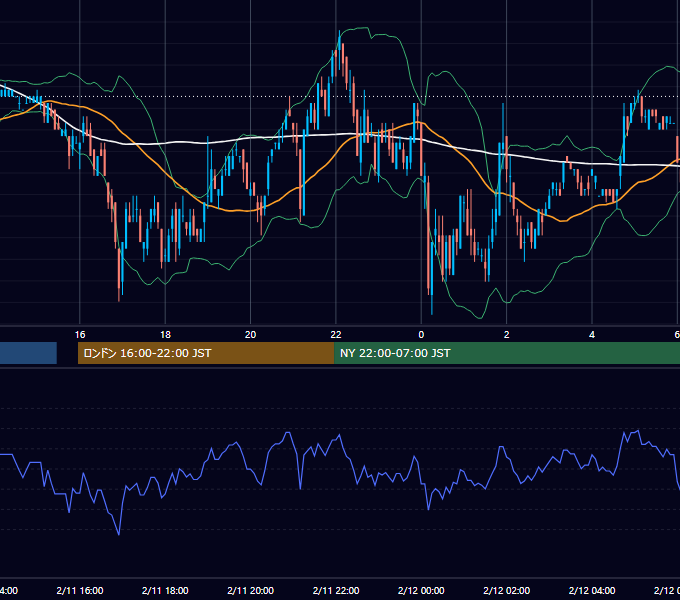Select the NY 22:00-07:00 JST session bar
This screenshot has height=600, width=680.
[507, 353]
